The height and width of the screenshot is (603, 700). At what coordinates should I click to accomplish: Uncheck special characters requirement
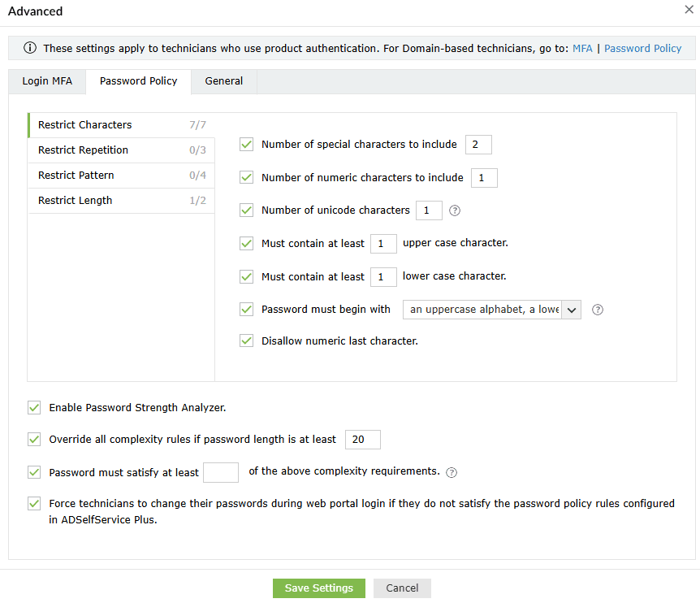click(246, 144)
